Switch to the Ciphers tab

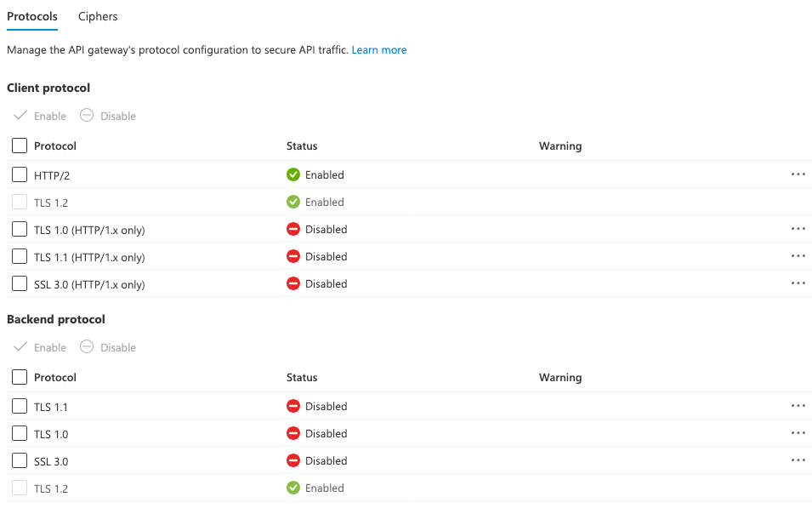pos(98,16)
